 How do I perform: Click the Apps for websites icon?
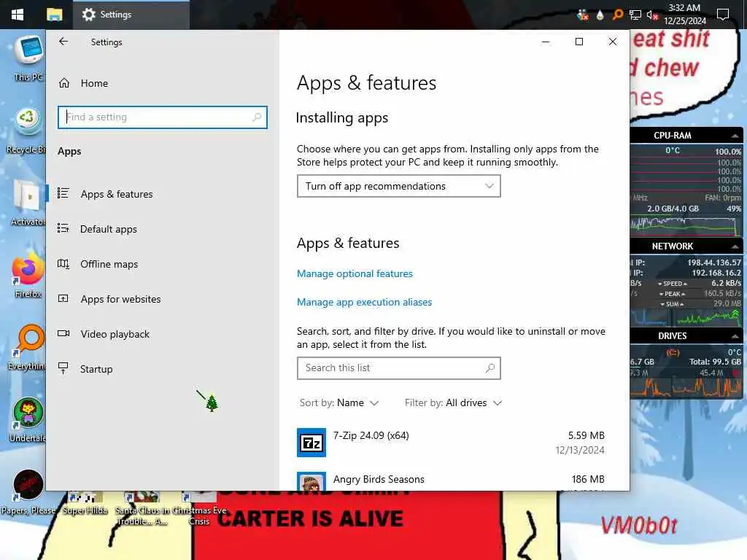click(x=63, y=298)
